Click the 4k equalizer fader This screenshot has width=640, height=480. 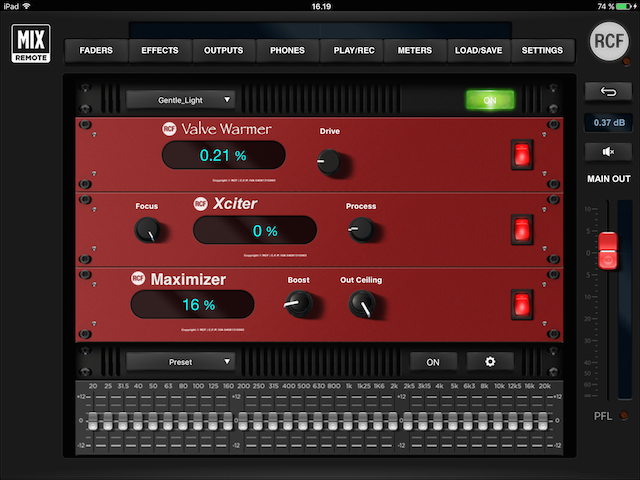pos(438,421)
